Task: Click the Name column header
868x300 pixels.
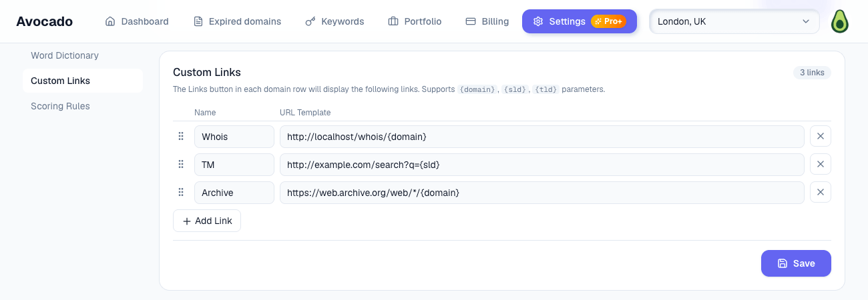Action: (x=205, y=113)
